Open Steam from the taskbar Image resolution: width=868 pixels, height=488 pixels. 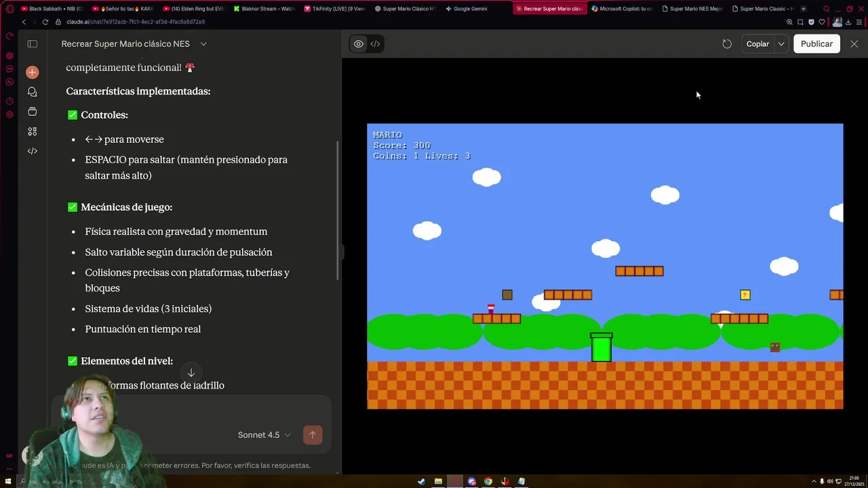click(x=422, y=482)
